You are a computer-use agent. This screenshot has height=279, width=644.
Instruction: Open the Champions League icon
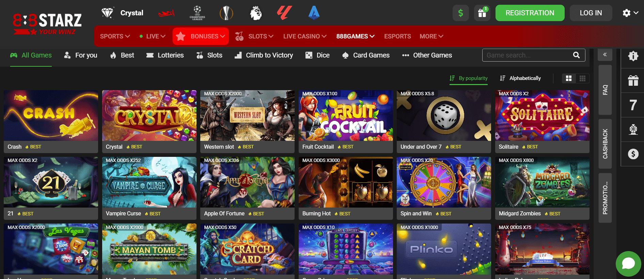197,13
